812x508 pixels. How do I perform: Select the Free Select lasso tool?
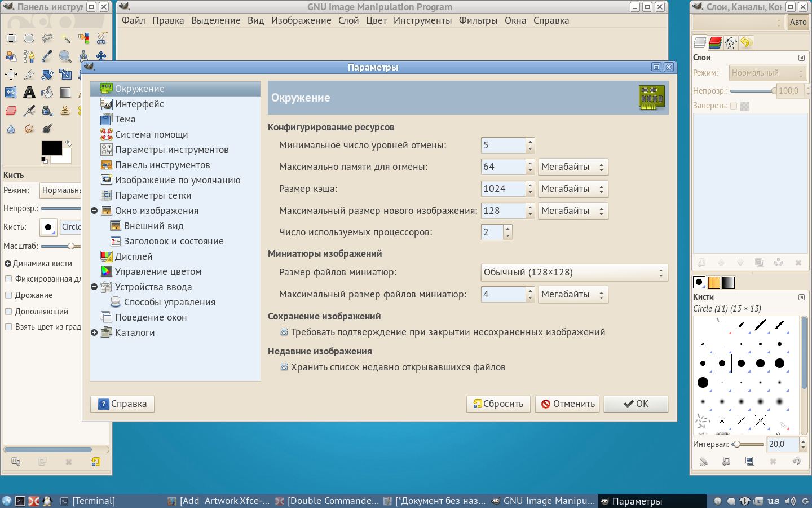tap(47, 38)
